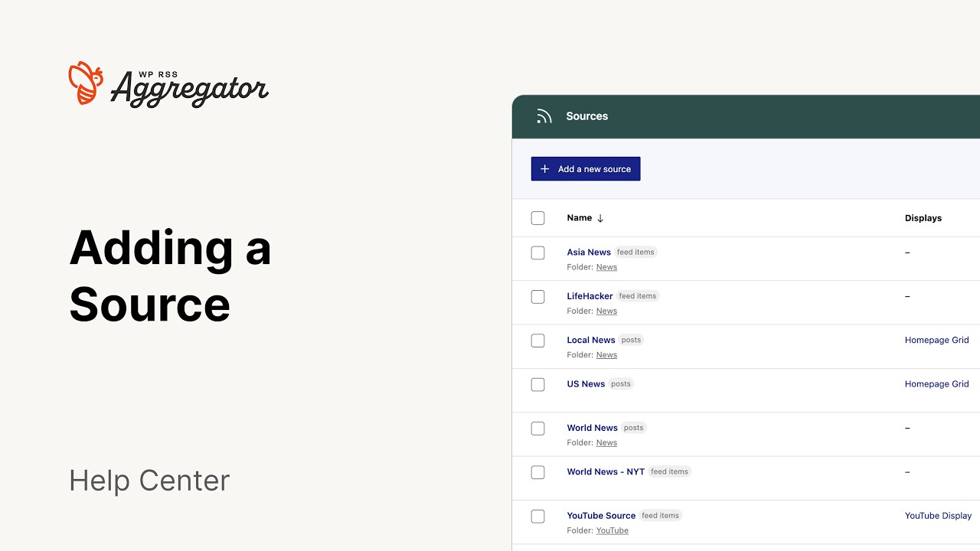
Task: Enable the World News - NYT checkbox
Action: [x=538, y=472]
